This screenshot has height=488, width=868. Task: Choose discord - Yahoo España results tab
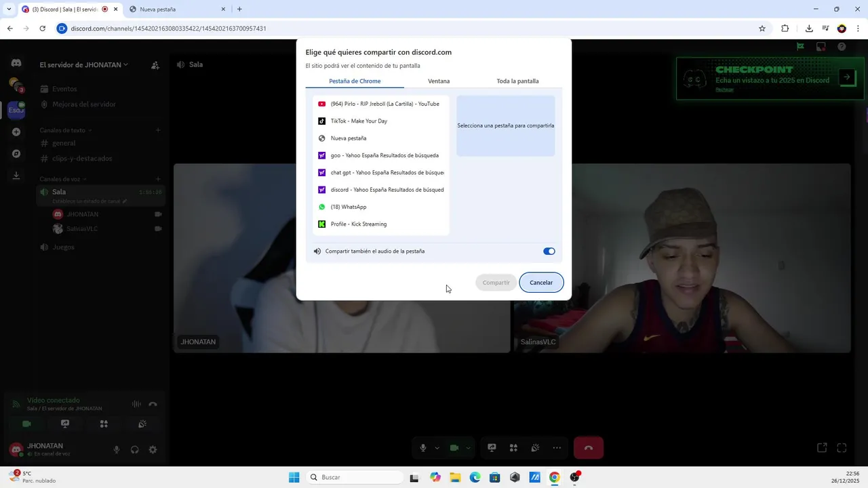coord(381,190)
